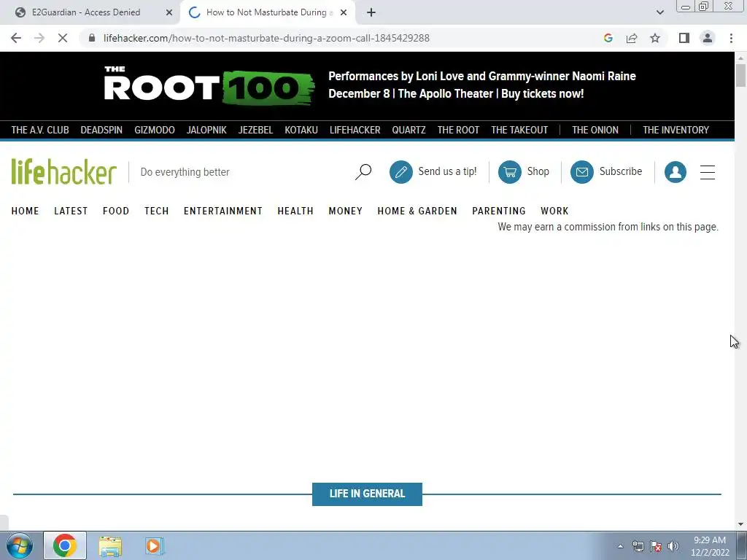Share this page via share icon

pos(632,38)
